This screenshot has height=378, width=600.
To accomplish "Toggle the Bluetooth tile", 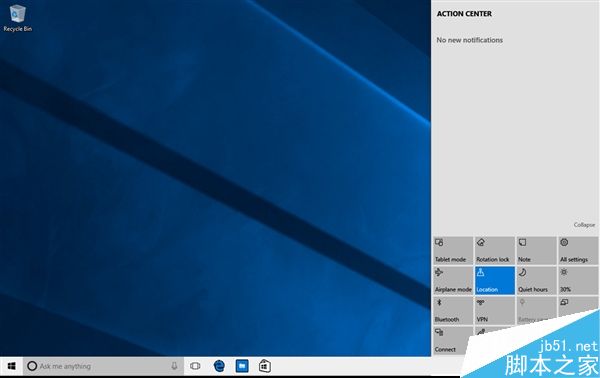I will click(x=453, y=310).
